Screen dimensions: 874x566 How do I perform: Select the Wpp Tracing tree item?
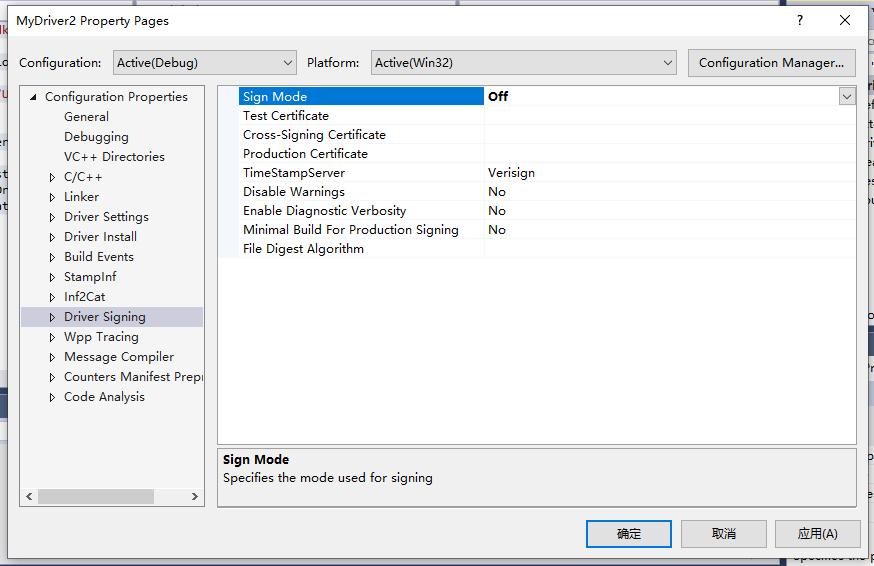coord(101,337)
